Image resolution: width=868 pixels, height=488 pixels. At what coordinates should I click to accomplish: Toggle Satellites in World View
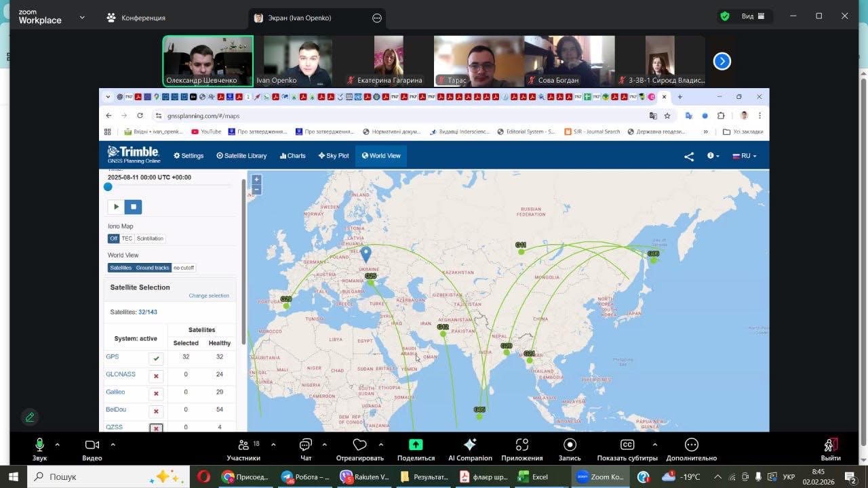pyautogui.click(x=121, y=268)
